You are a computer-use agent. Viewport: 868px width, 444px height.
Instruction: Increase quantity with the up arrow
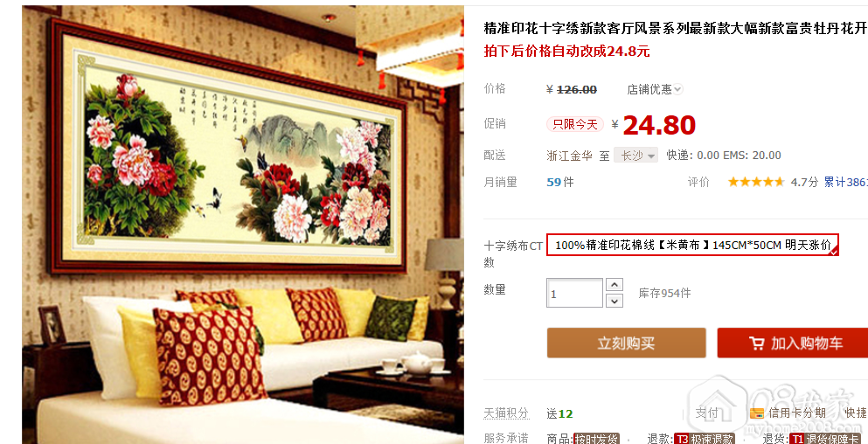coord(615,285)
